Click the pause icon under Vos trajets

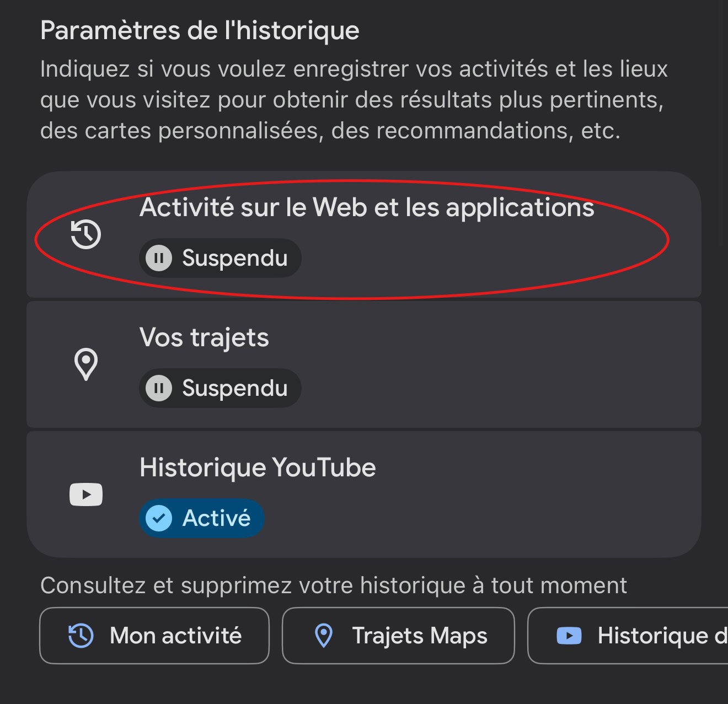[159, 388]
